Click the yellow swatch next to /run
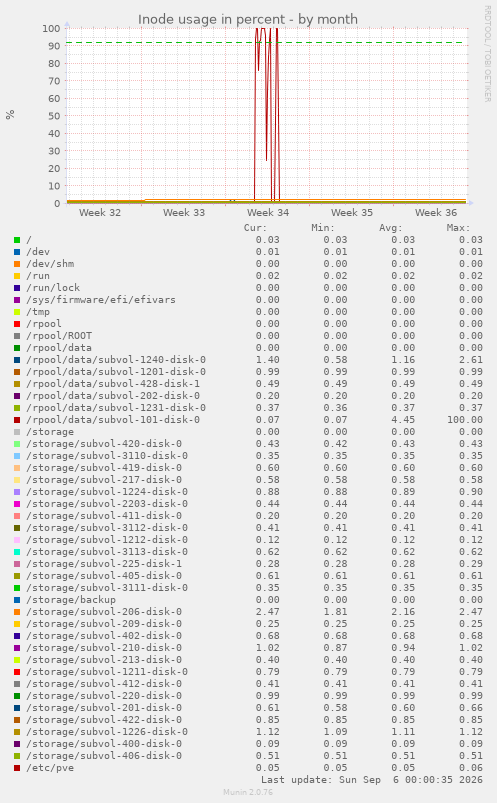This screenshot has height=803, width=497. pyautogui.click(x=17, y=276)
